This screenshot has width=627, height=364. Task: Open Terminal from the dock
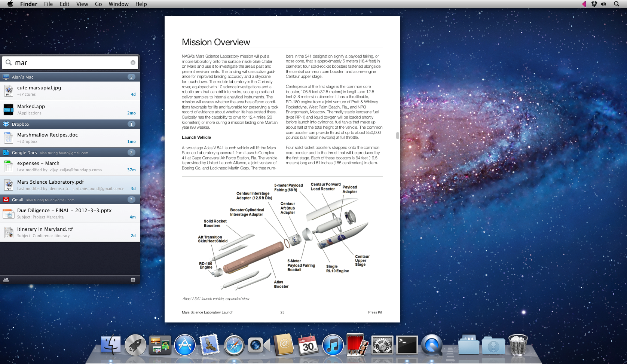point(407,345)
